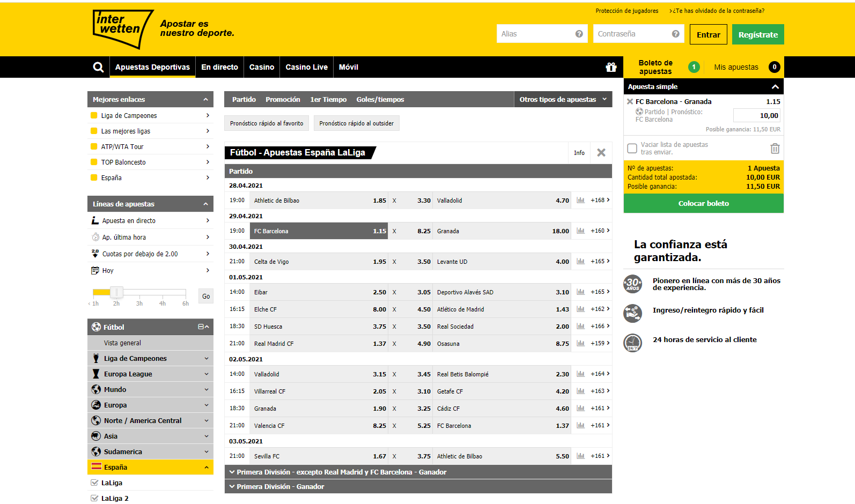
Task: Open statistics icon for Elche CF match
Action: [x=580, y=309]
